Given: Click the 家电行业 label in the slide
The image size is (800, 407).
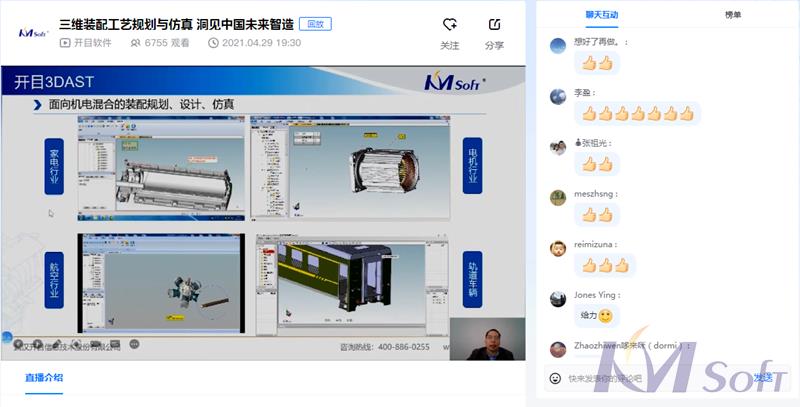Looking at the screenshot, I should click(55, 163).
